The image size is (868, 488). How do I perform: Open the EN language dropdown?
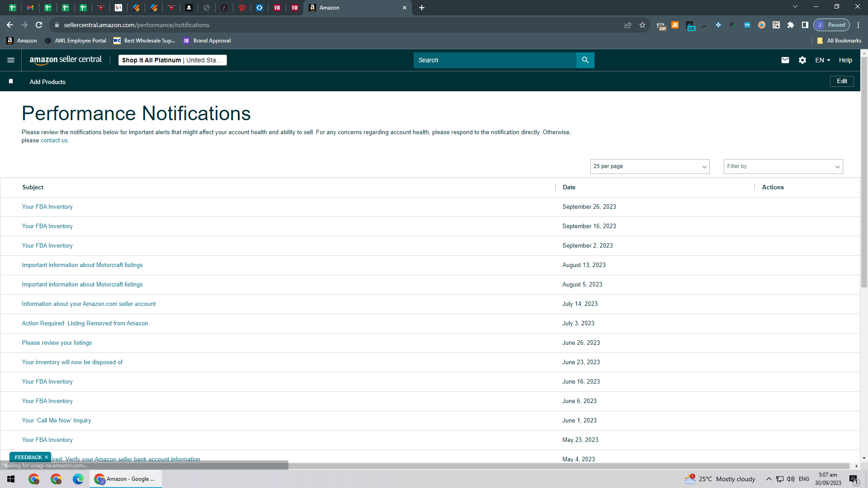point(823,60)
